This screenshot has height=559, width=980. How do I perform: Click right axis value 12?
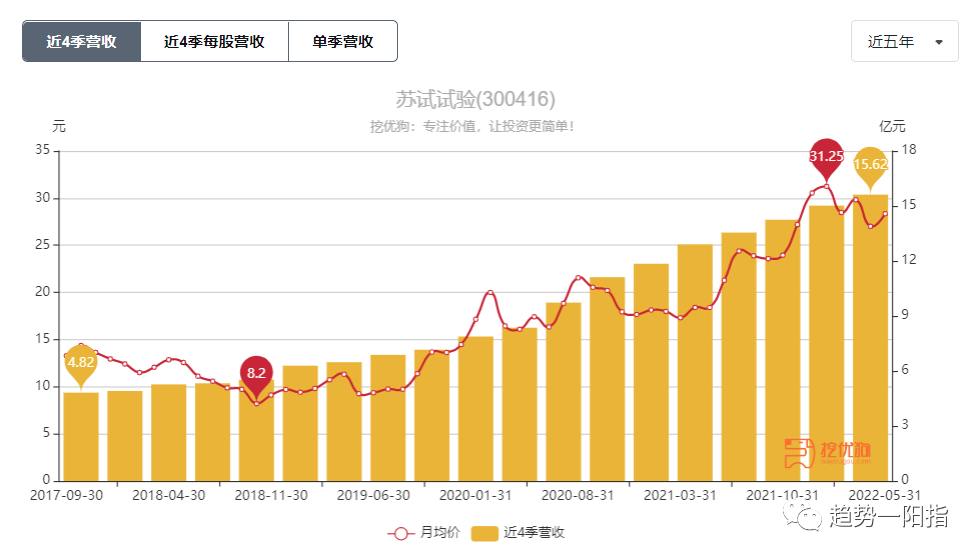[x=909, y=260]
